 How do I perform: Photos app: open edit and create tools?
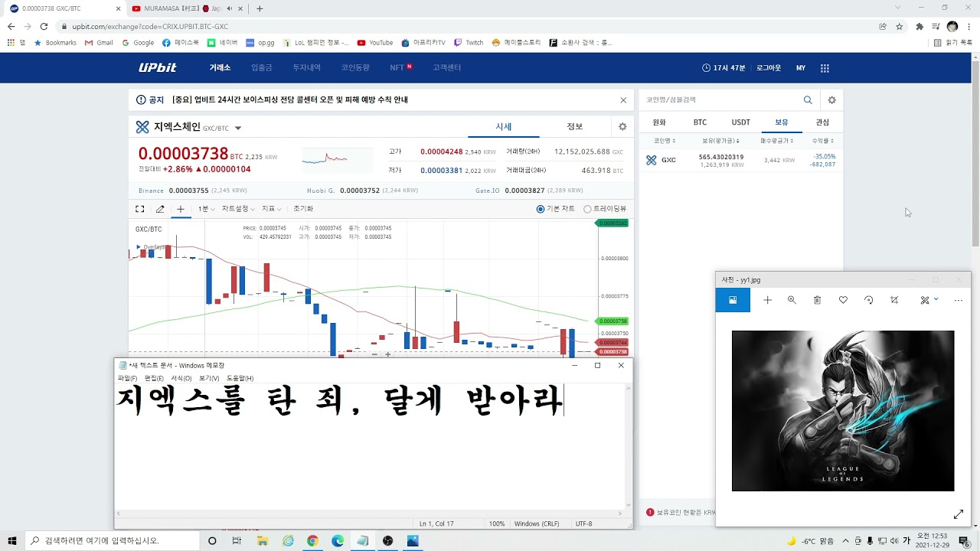929,301
